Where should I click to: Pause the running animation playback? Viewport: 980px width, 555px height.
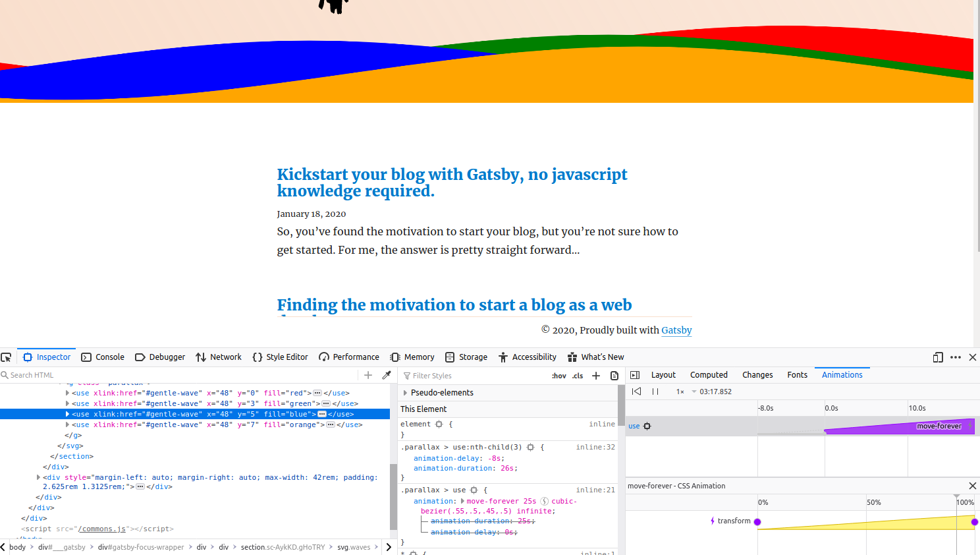655,391
